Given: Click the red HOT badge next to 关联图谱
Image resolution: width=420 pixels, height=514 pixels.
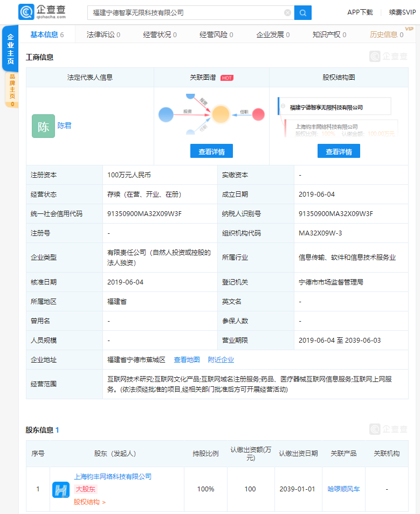Looking at the screenshot, I should (x=227, y=78).
